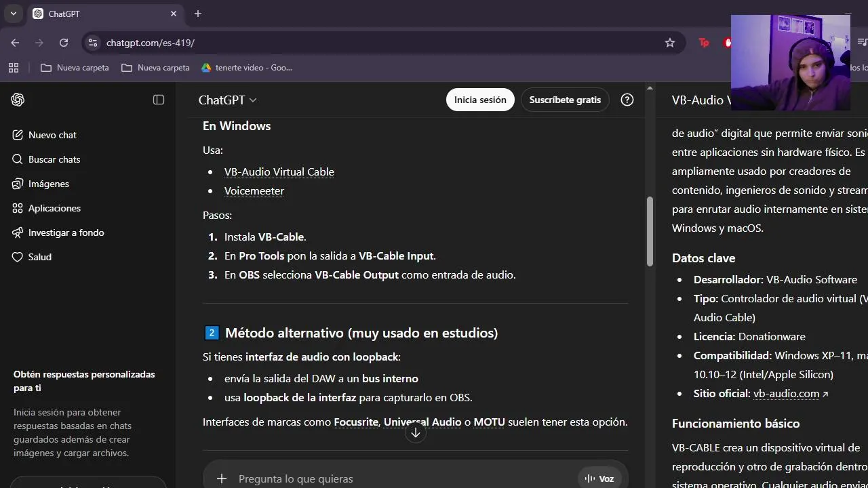Select Investigar a fondo option

click(x=66, y=232)
